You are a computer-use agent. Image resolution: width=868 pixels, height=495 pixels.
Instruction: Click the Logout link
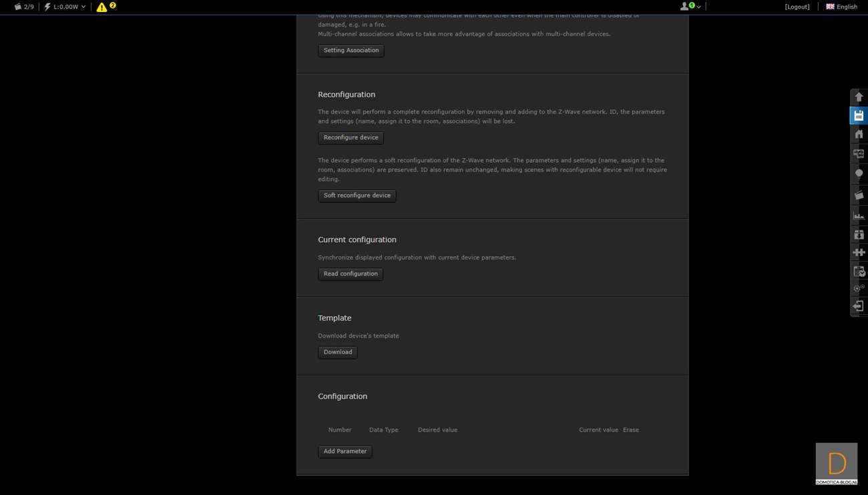click(797, 7)
